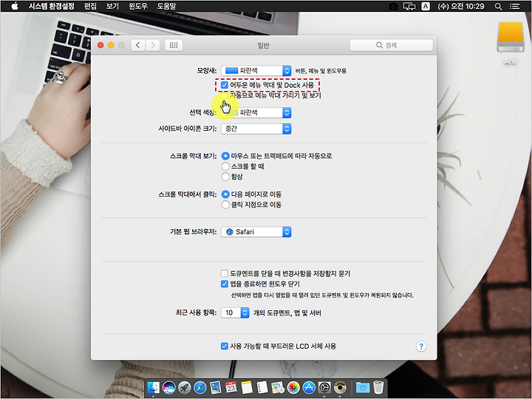Open Maps app in the Dock
Screen dimensions: 532x399
click(x=278, y=387)
